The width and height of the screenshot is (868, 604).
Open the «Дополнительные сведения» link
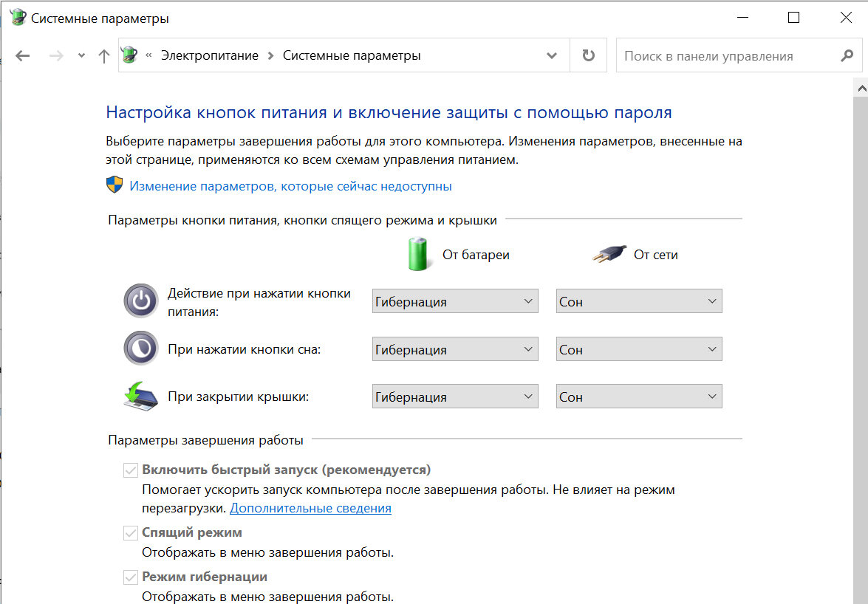coord(310,508)
